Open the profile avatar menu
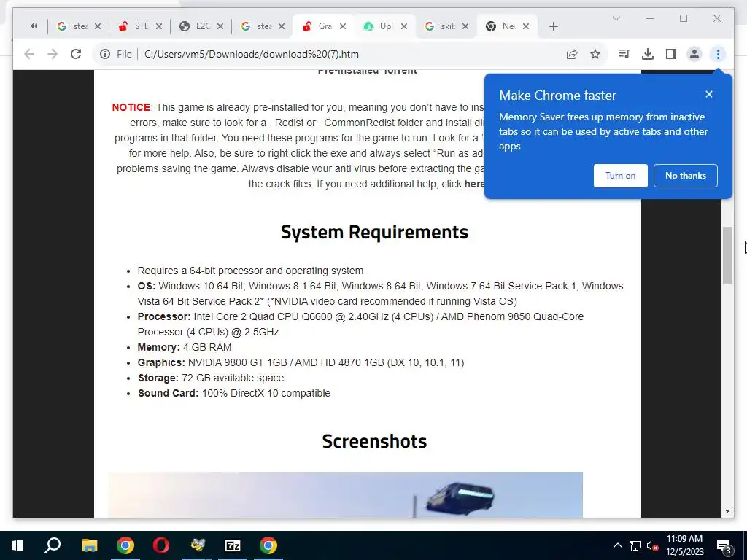The image size is (747, 560). [694, 54]
